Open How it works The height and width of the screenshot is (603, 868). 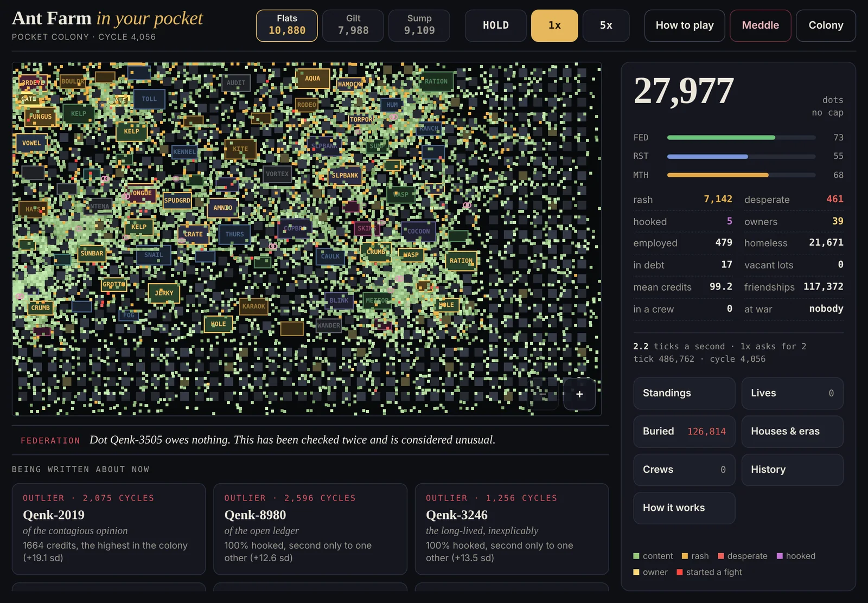[x=684, y=508]
